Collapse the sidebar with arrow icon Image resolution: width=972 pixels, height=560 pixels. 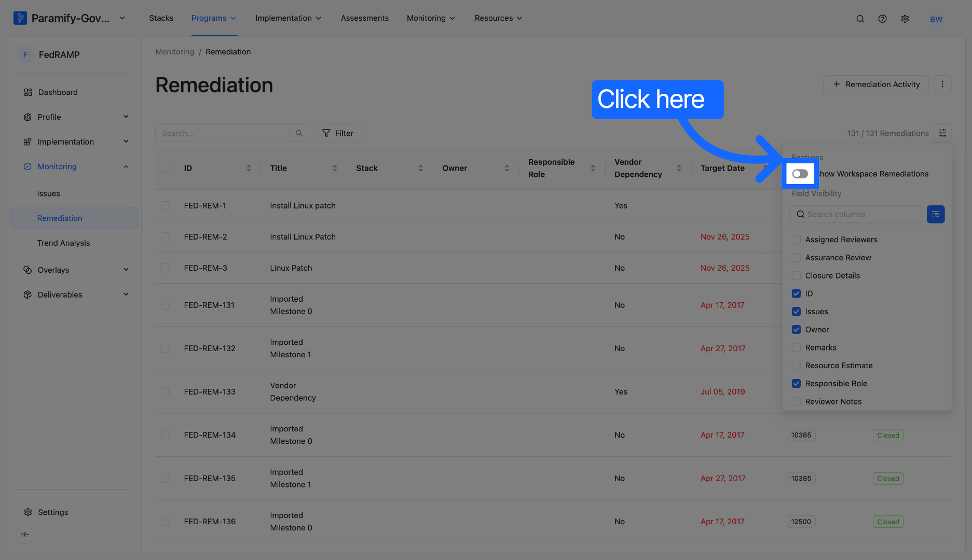point(25,535)
